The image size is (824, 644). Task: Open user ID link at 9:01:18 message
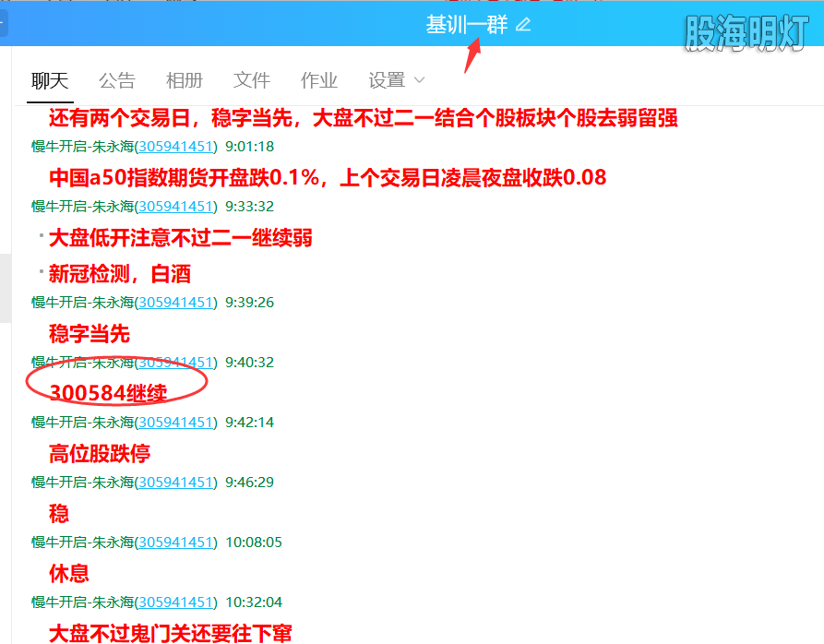[176, 147]
